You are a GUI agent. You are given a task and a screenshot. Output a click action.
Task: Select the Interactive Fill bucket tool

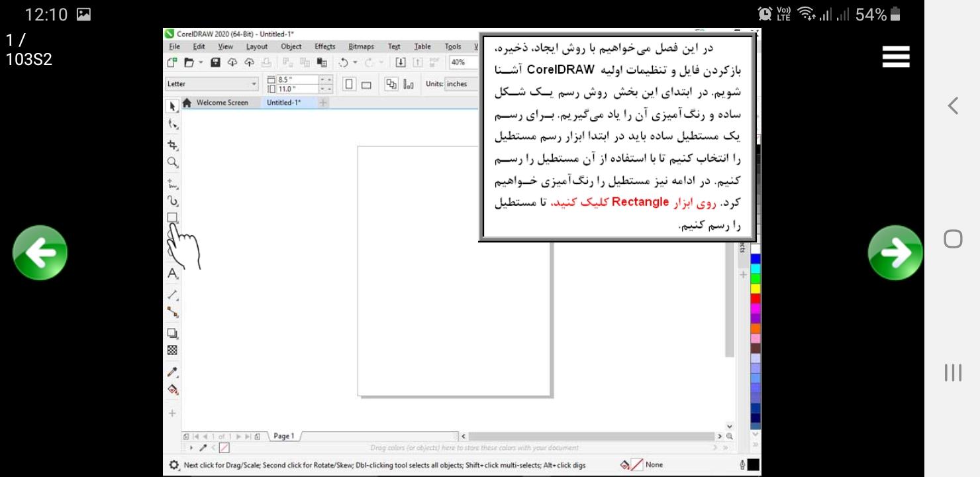(x=172, y=390)
